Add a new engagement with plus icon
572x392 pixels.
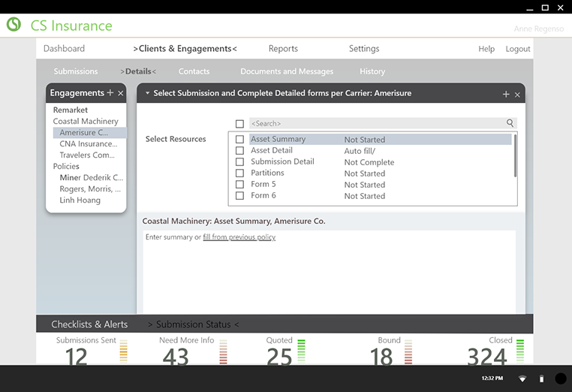click(x=110, y=93)
